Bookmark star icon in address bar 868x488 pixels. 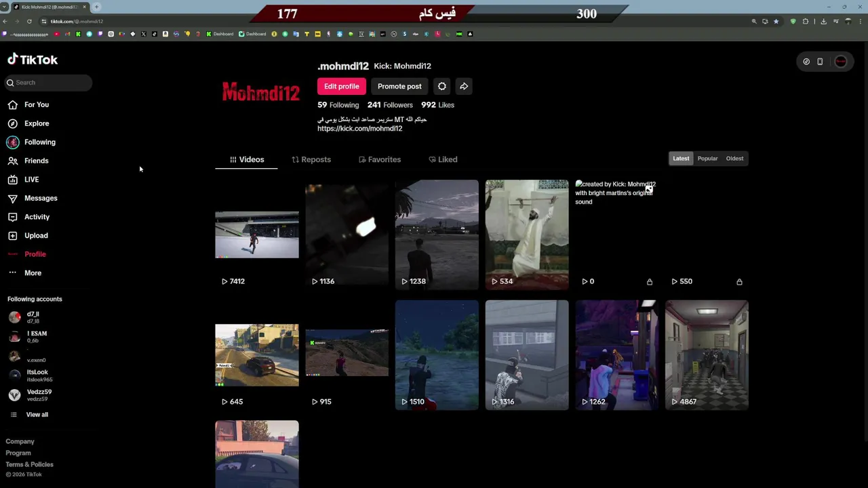(x=776, y=21)
